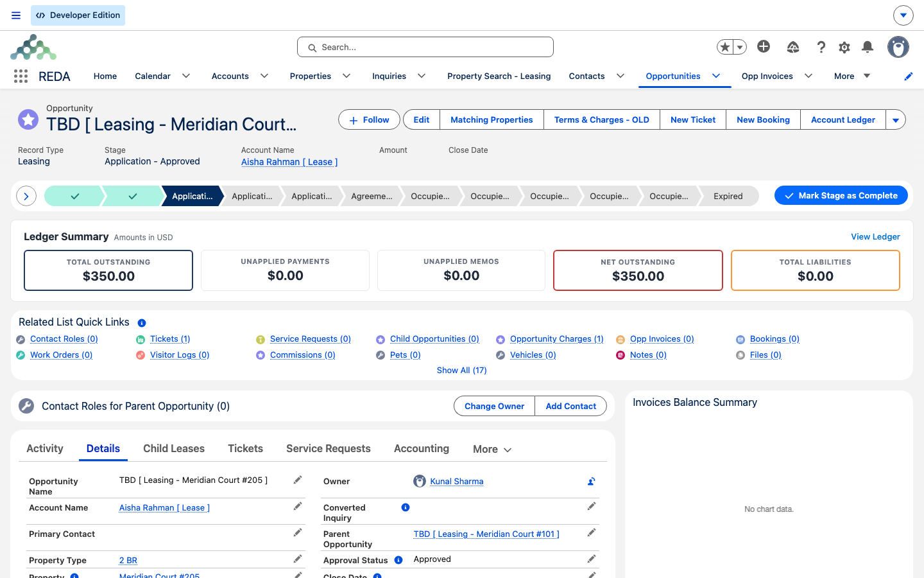Change owner icon beside Kunal Sharma
Screen dimensions: 924x578
point(592,481)
